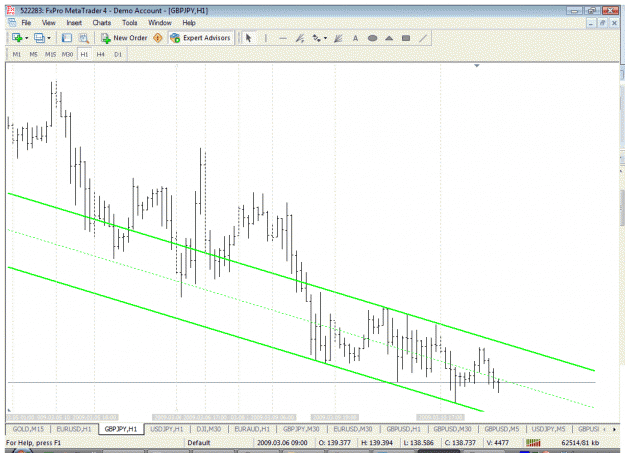
Task: Click the V: 4477 volume value
Action: point(498,443)
